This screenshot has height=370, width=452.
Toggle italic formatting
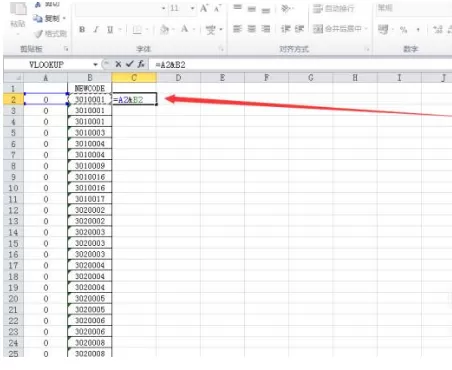click(x=96, y=30)
